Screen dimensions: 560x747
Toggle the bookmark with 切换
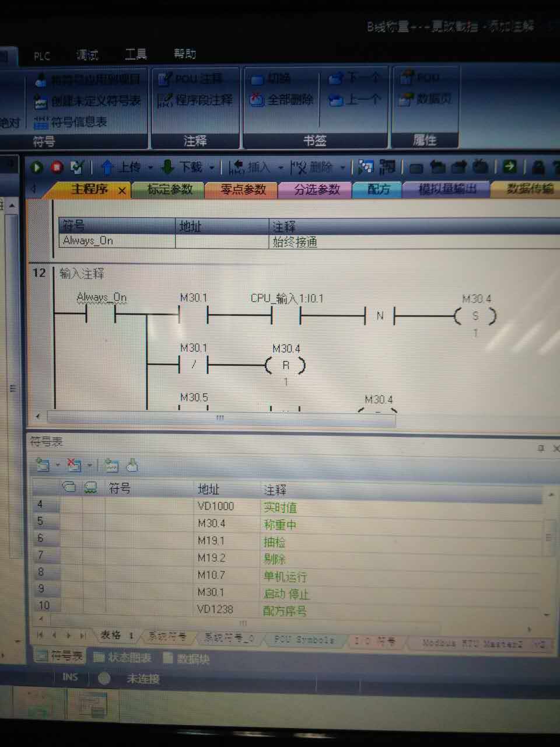click(x=271, y=79)
